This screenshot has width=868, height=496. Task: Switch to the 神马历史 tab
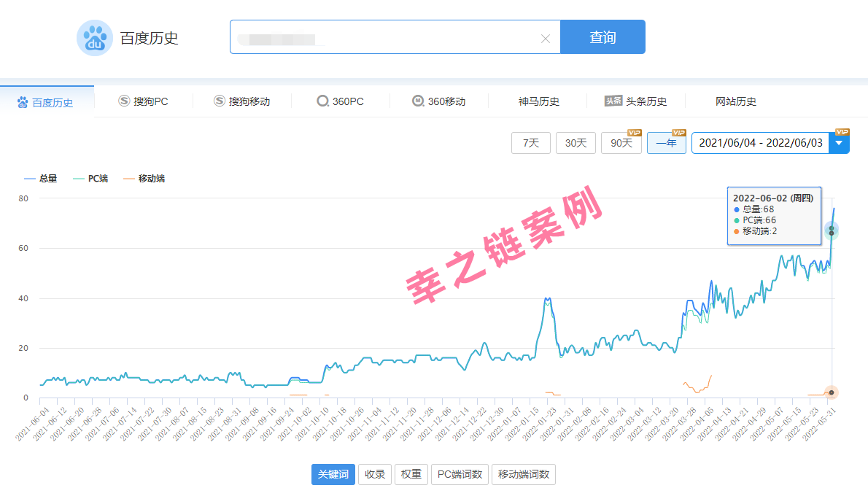(x=538, y=101)
